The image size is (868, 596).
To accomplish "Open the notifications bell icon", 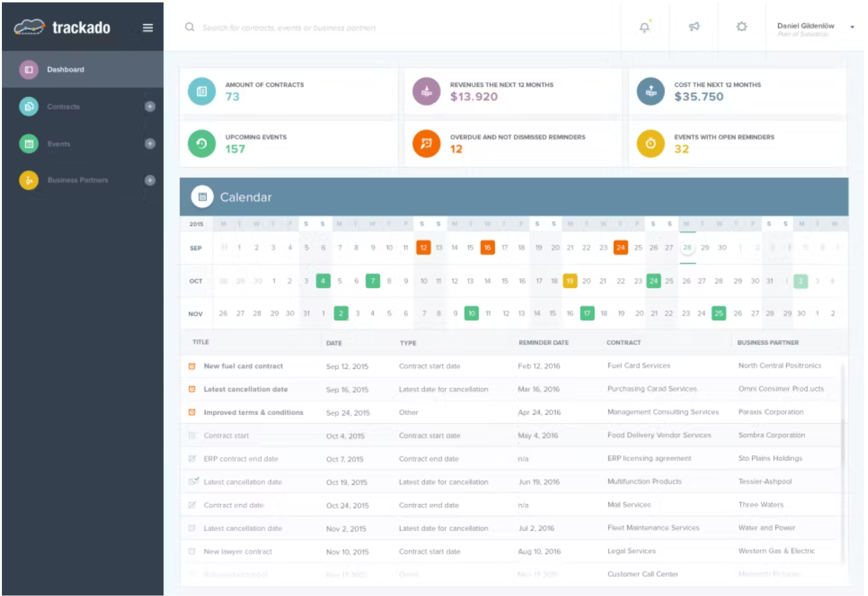I will point(645,27).
